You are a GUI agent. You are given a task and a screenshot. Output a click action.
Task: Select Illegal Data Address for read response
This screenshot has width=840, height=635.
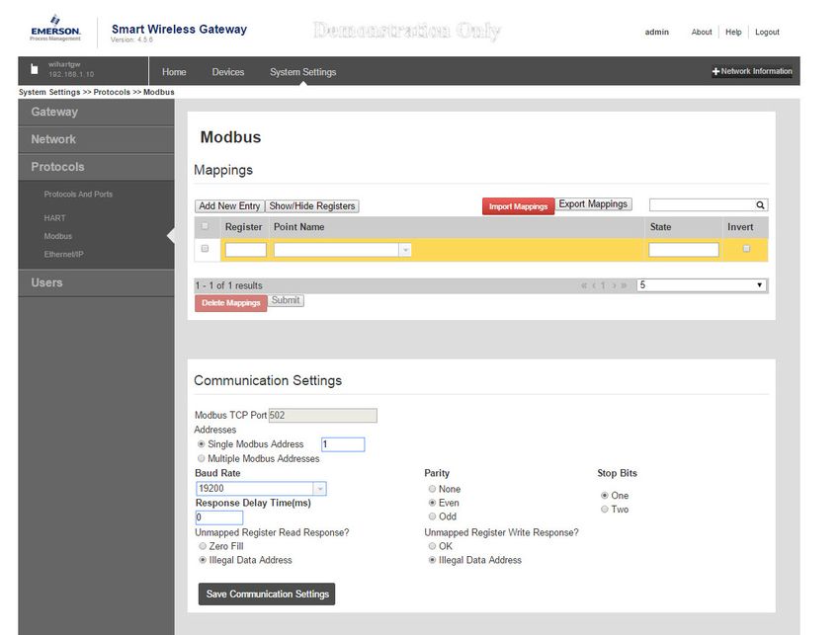(203, 560)
